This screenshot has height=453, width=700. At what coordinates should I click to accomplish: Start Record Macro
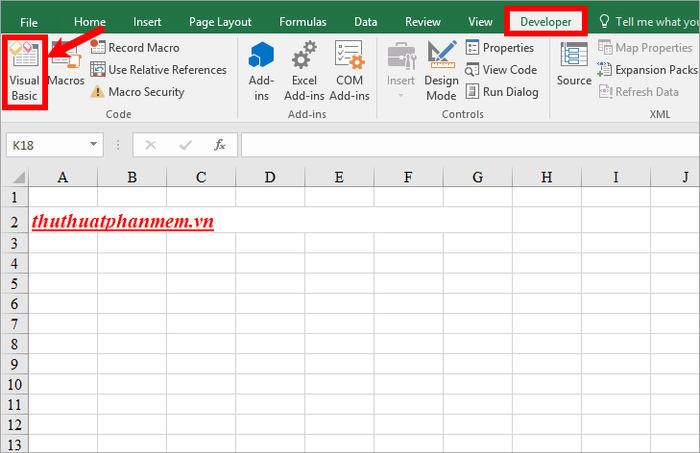pos(135,47)
